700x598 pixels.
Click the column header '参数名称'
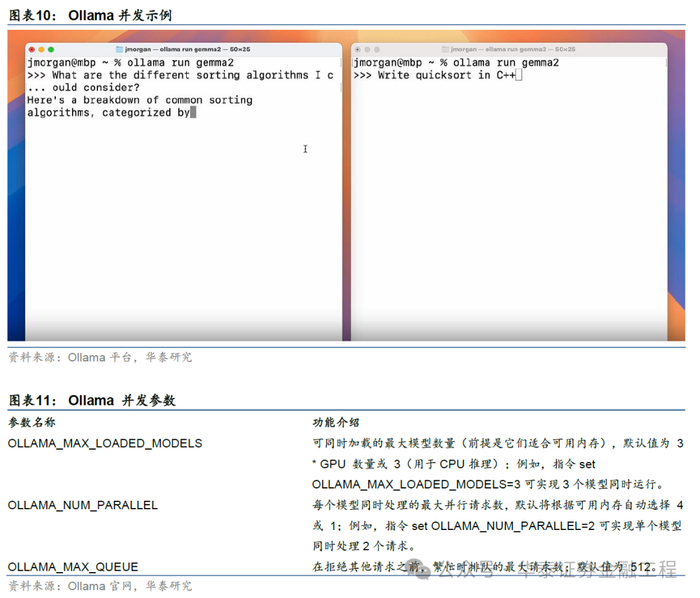[32, 422]
